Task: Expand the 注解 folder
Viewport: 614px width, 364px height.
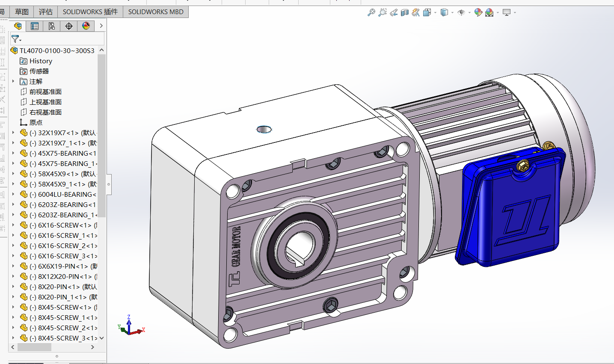Action: coord(13,81)
